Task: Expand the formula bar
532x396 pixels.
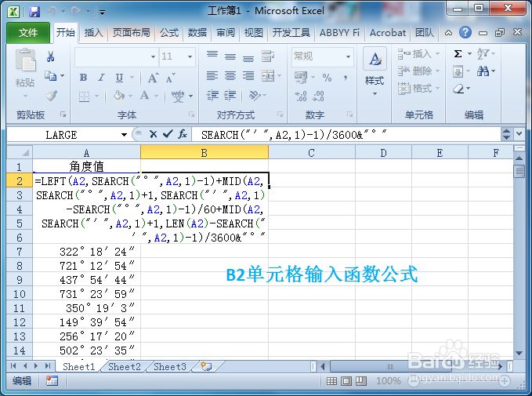Action: pyautogui.click(x=519, y=134)
